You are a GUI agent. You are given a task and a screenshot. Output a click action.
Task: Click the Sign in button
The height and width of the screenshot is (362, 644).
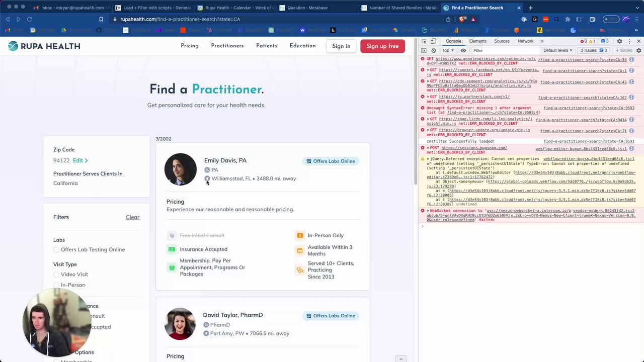(341, 46)
